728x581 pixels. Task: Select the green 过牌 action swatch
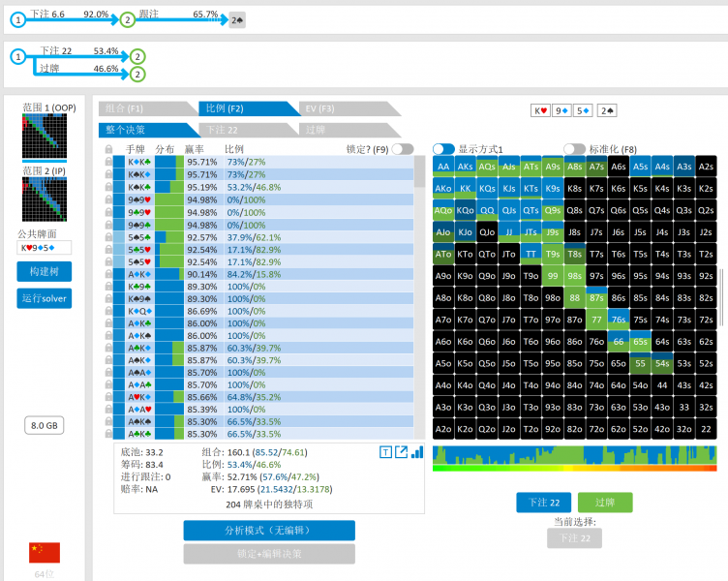pyautogui.click(x=604, y=502)
